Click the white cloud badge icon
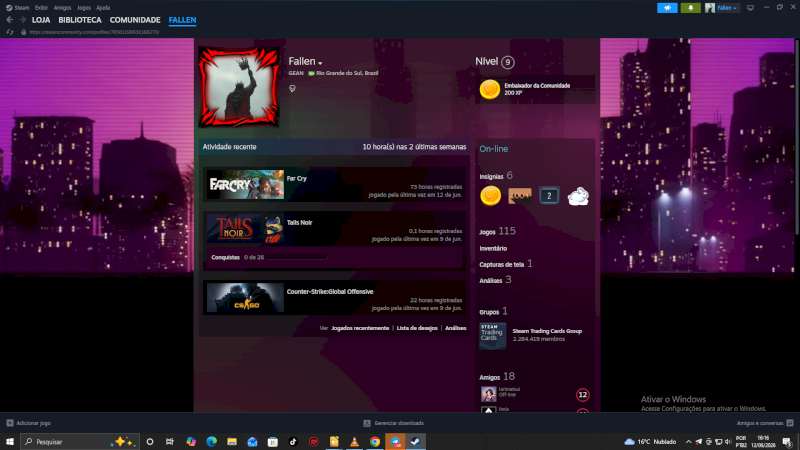Viewport: 800px width, 450px height. [578, 196]
